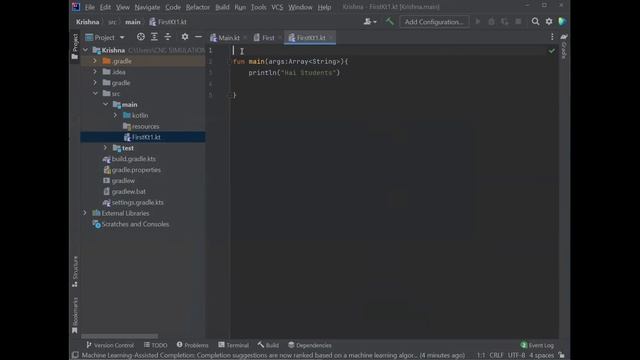The width and height of the screenshot is (640, 360).
Task: Open the Dependencies tool window
Action: 309,345
